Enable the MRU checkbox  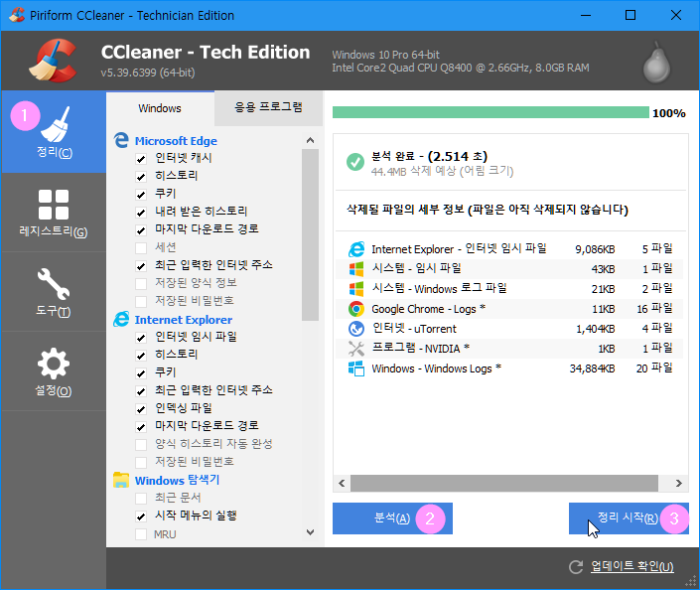coord(141,534)
